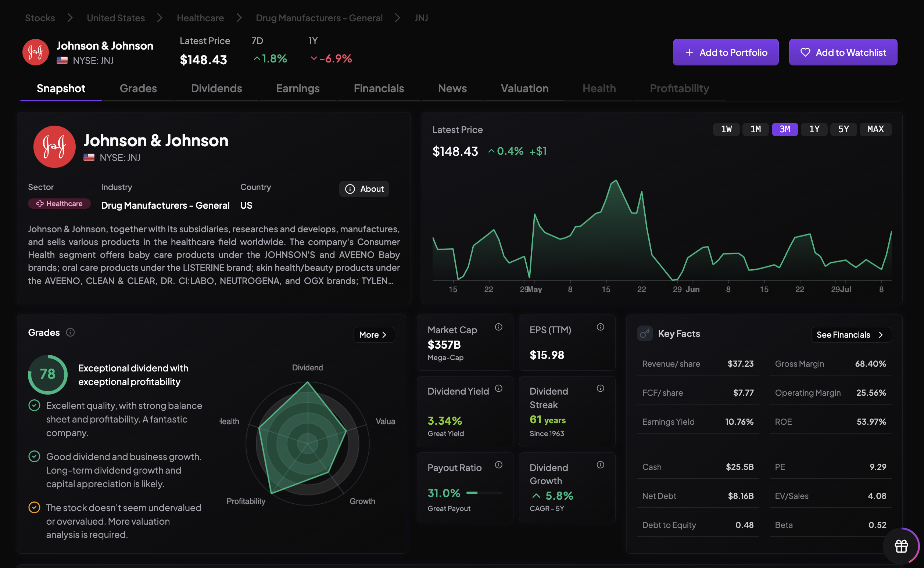Select 5Y chart range

pyautogui.click(x=843, y=129)
